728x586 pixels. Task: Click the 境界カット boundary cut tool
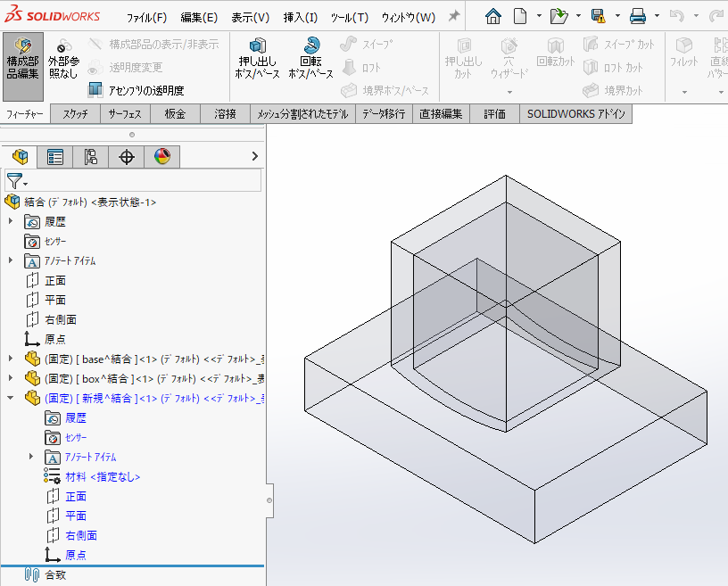coord(613,90)
